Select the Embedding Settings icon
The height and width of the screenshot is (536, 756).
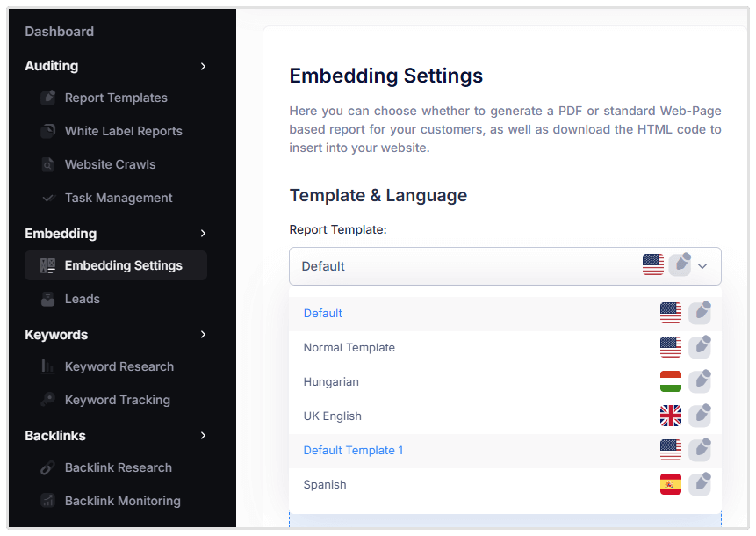tap(48, 264)
